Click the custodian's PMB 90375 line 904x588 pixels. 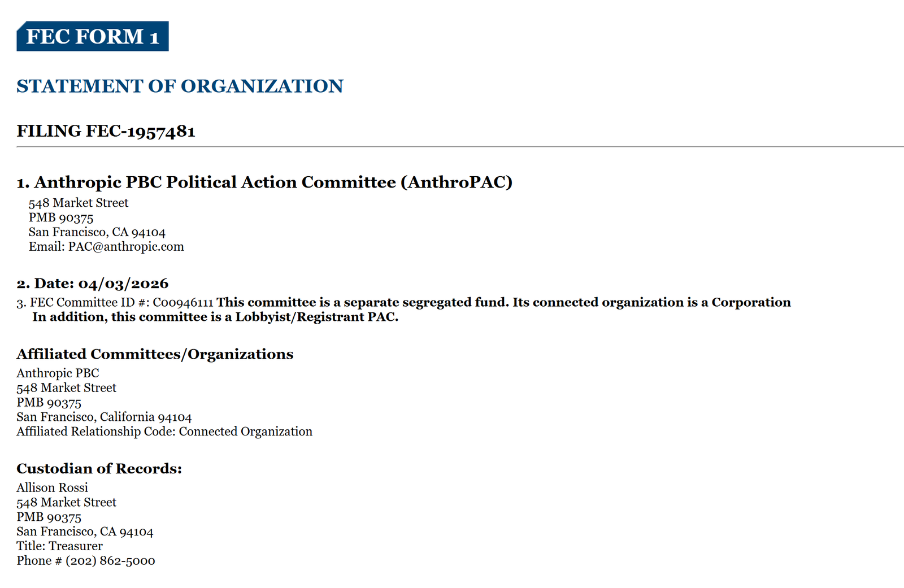click(49, 517)
